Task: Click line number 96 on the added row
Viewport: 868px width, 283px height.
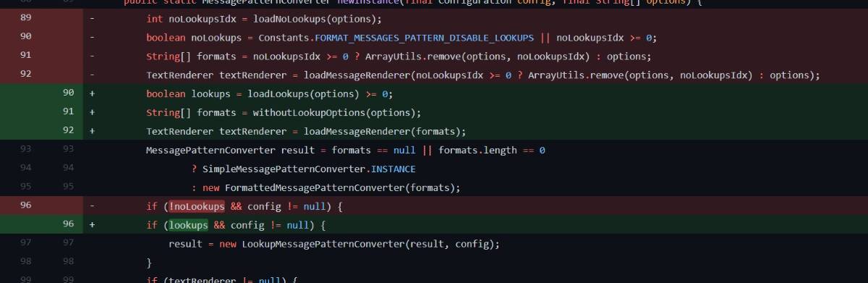Action: pyautogui.click(x=69, y=225)
